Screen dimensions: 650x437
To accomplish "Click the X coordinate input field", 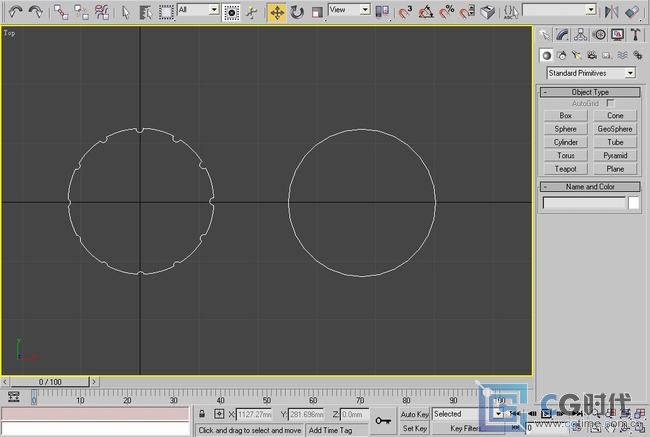I will [x=254, y=414].
